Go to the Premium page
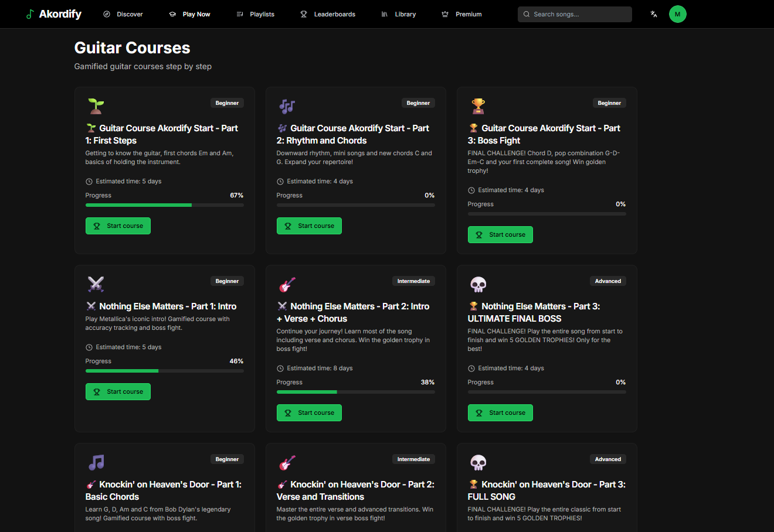The height and width of the screenshot is (532, 774). click(461, 14)
